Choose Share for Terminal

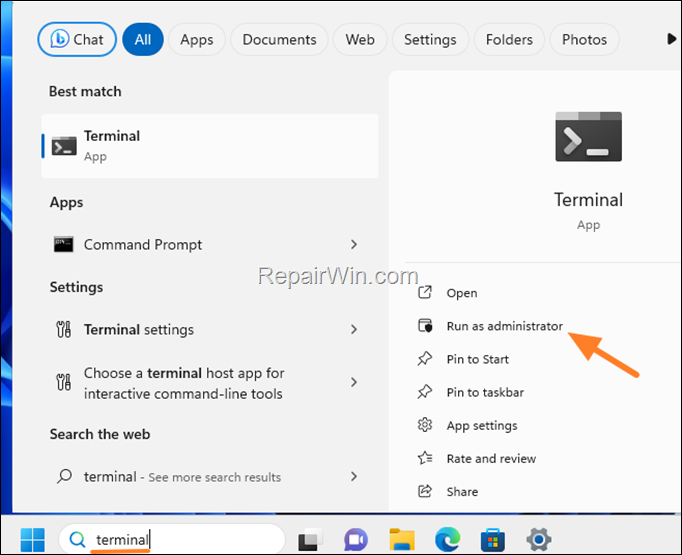[x=462, y=491]
